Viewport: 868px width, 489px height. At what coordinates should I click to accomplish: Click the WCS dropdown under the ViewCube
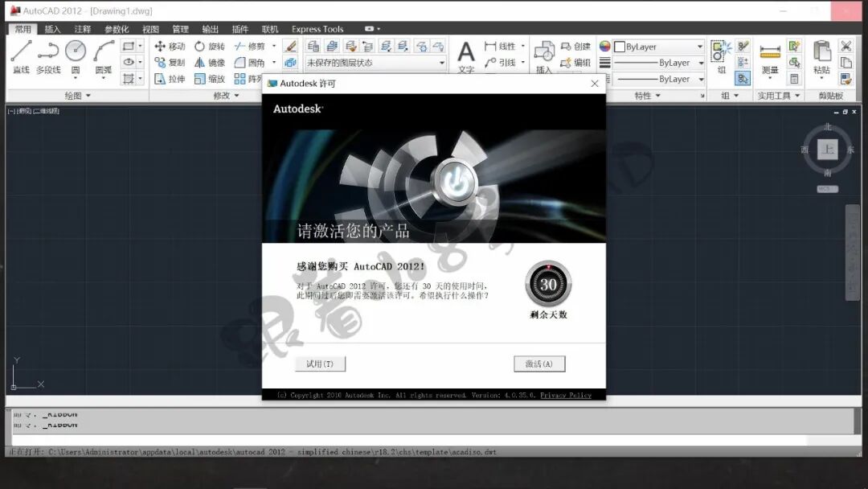click(x=828, y=189)
